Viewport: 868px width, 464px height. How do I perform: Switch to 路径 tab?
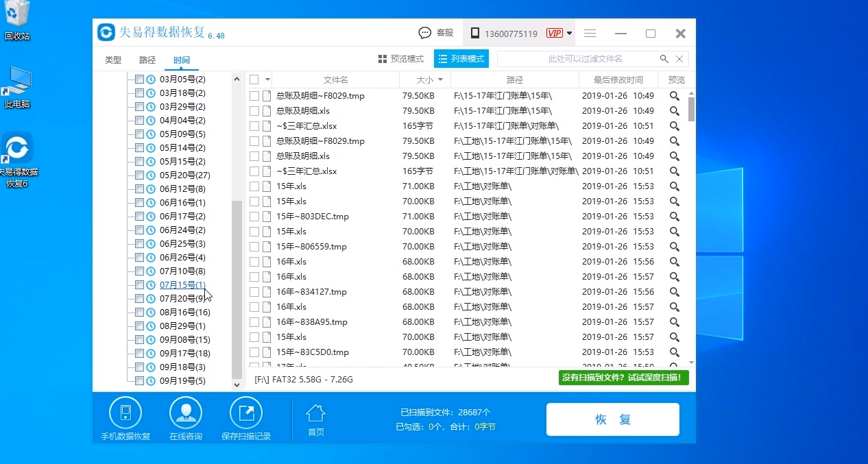[147, 60]
